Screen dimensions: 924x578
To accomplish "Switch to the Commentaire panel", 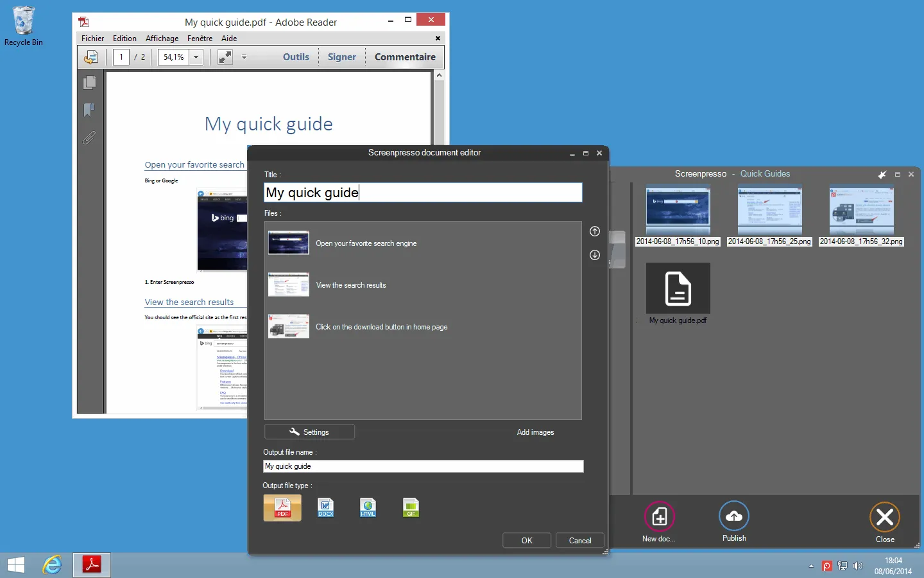I will 405,57.
